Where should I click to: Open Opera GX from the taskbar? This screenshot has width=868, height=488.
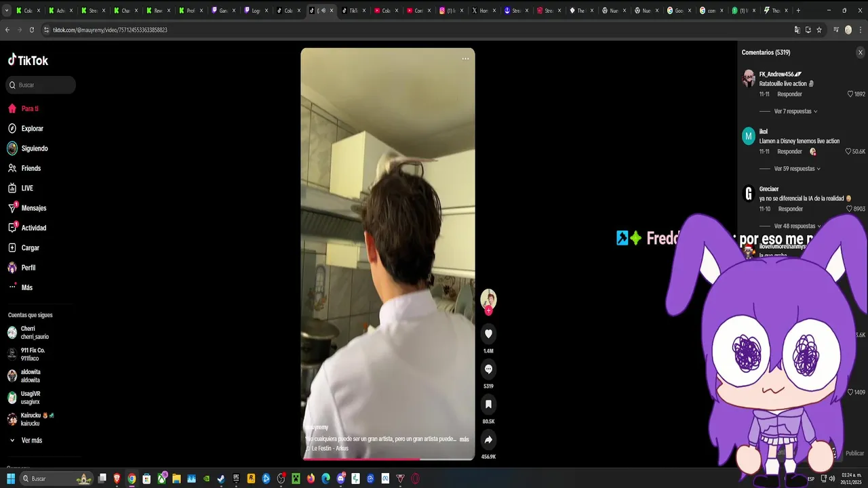pyautogui.click(x=415, y=479)
